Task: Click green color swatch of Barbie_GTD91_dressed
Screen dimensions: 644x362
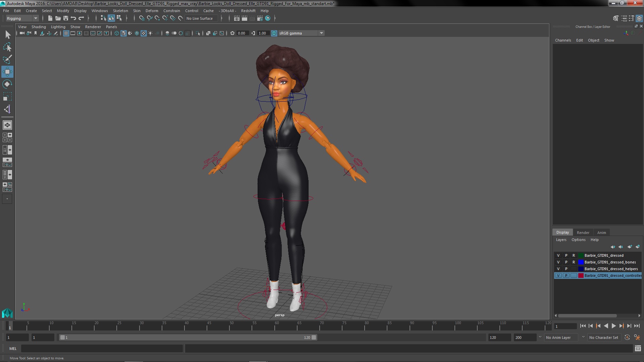Action: pyautogui.click(x=581, y=255)
